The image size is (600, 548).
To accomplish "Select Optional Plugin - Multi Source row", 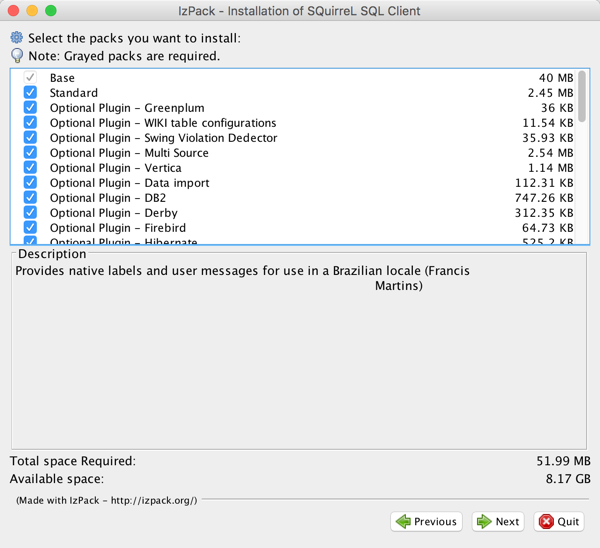I will 129,153.
